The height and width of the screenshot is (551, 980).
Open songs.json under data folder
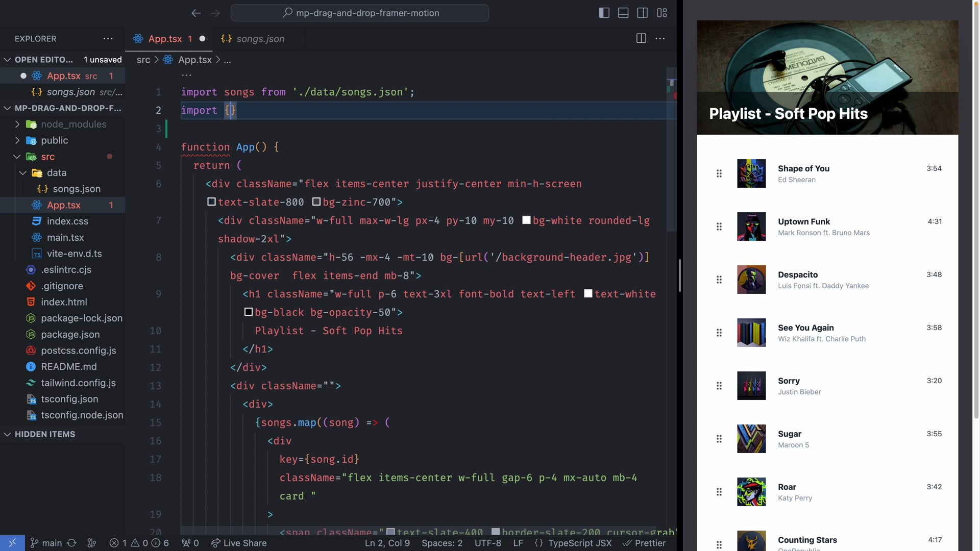click(62, 189)
